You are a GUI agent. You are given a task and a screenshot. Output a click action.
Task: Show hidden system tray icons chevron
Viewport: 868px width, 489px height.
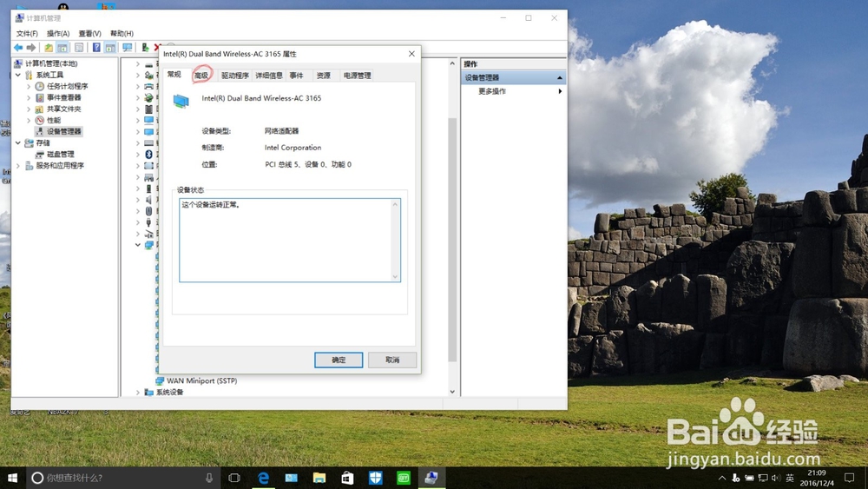(x=722, y=478)
